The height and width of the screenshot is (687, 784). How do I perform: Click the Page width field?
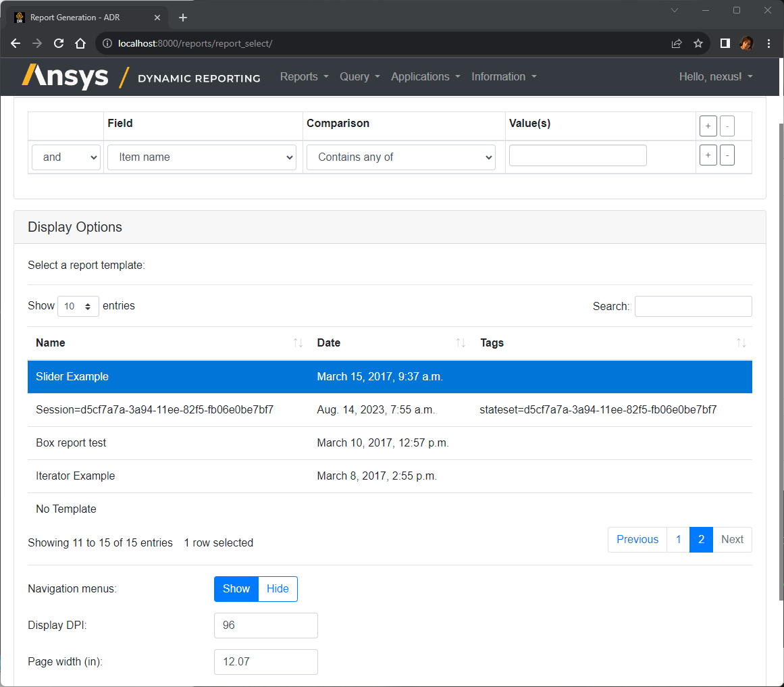266,662
